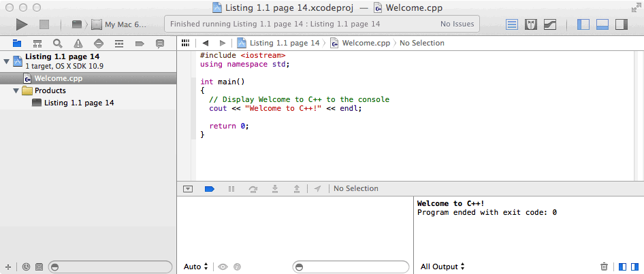Image resolution: width=644 pixels, height=274 pixels.
Task: Focus the variables view filter field
Action: (x=351, y=267)
